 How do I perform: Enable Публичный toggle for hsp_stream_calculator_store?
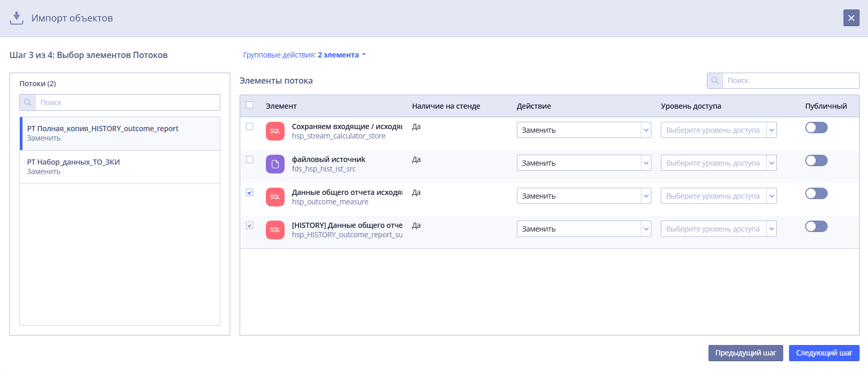pyautogui.click(x=816, y=128)
